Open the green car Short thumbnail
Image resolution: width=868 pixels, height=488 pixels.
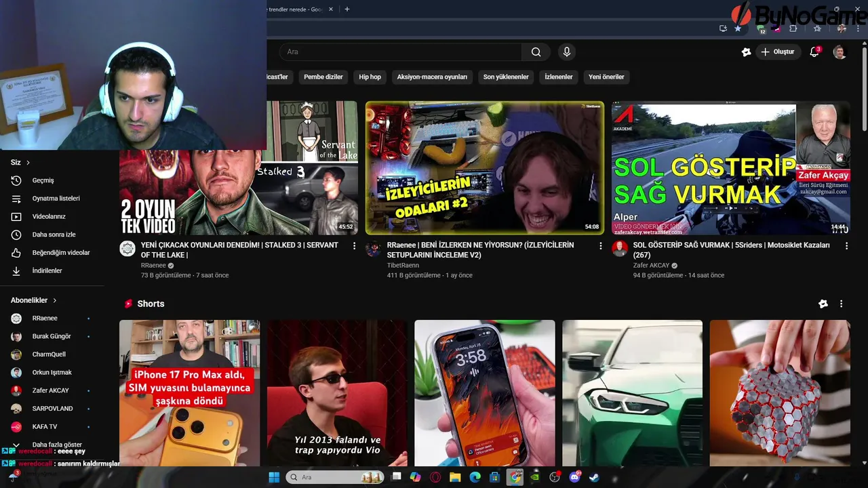[x=632, y=393]
